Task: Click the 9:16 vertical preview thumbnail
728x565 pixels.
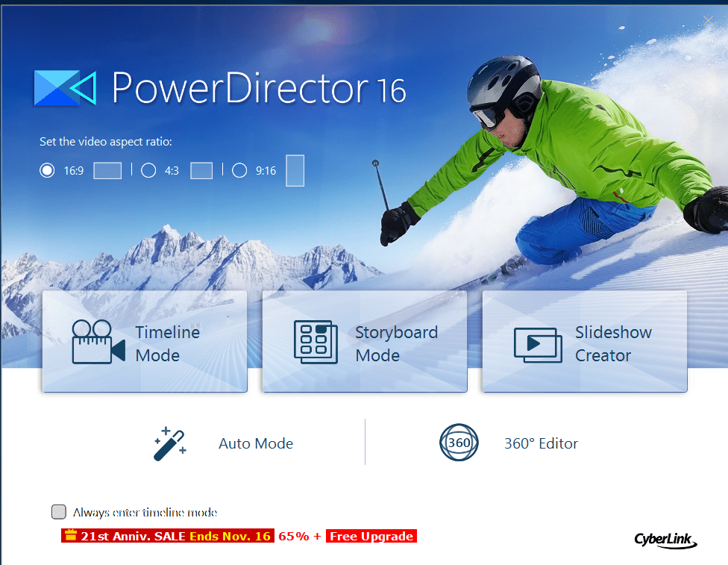Action: pyautogui.click(x=295, y=170)
